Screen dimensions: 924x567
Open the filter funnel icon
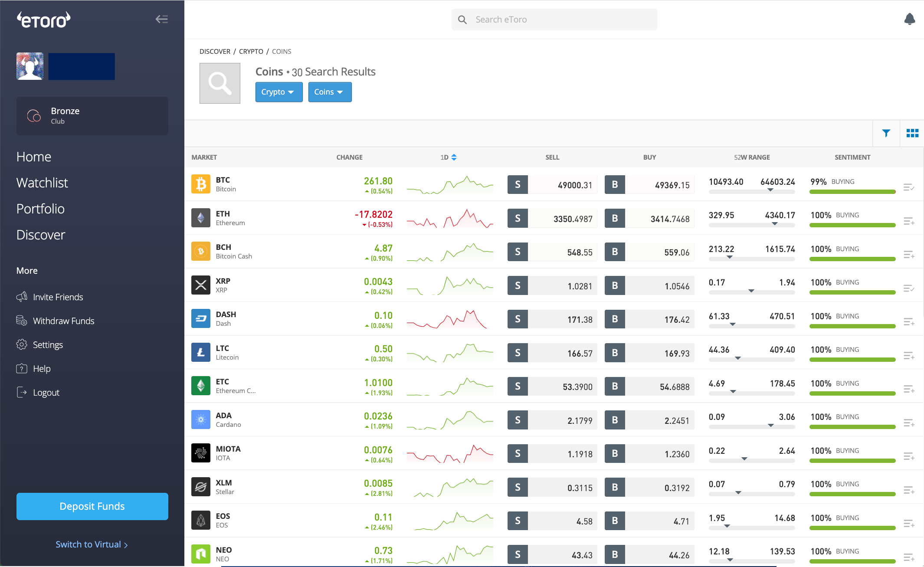point(886,133)
